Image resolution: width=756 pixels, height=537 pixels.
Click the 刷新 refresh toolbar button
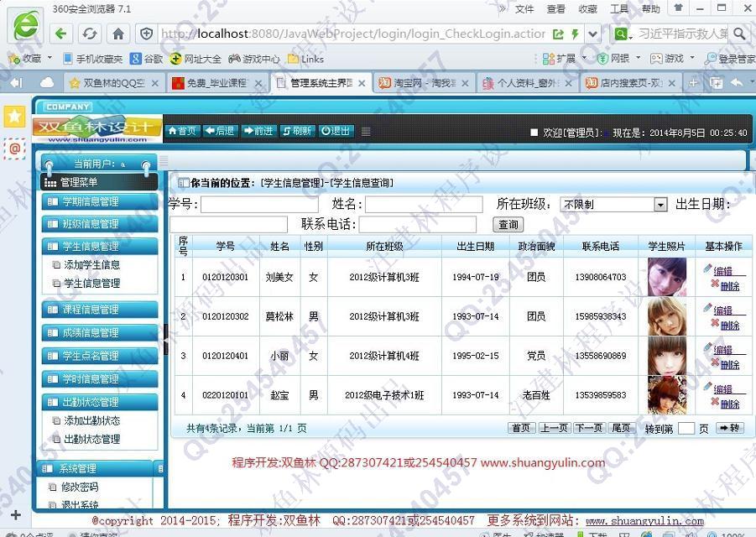297,131
